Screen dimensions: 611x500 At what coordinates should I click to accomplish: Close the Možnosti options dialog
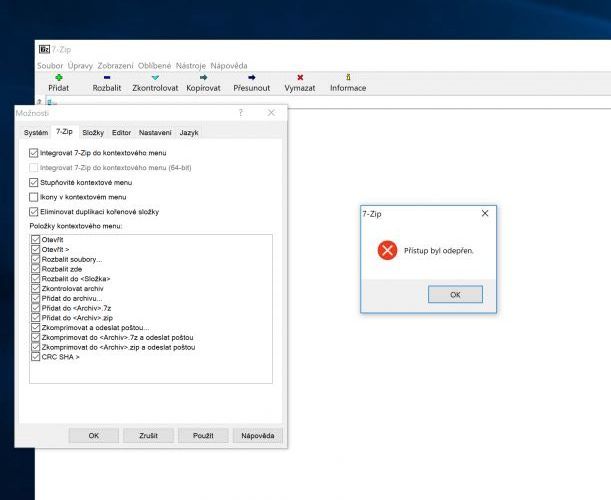click(271, 113)
